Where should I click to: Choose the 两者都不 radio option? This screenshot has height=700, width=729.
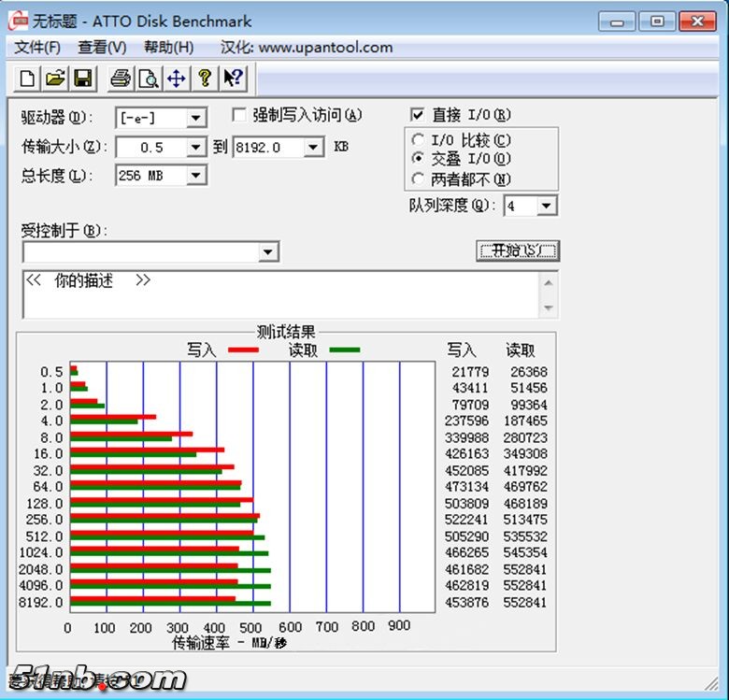(418, 179)
